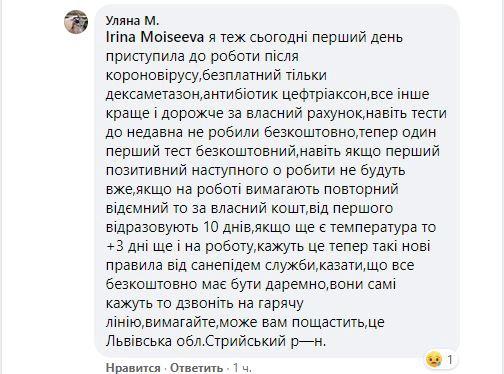
Task: Open the 1 ч. comment timestamp
Action: (242, 368)
